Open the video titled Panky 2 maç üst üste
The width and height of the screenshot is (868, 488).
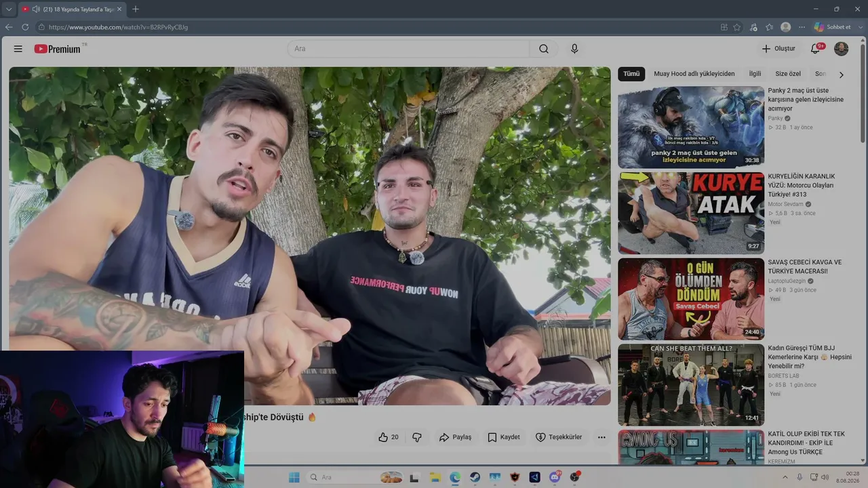point(806,99)
